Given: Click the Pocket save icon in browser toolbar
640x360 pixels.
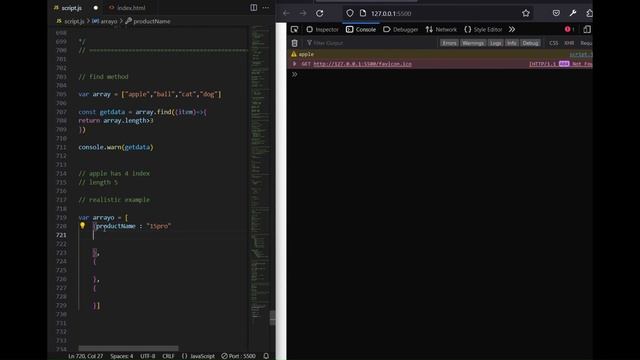Looking at the screenshot, I should 556,13.
